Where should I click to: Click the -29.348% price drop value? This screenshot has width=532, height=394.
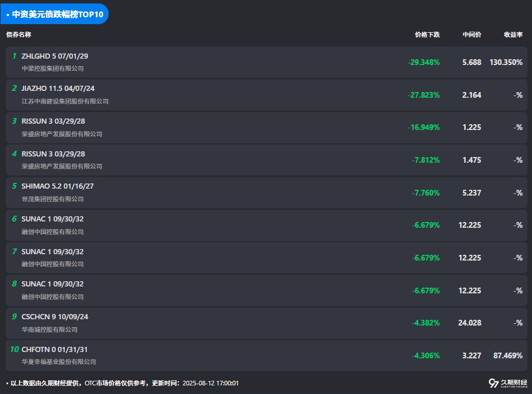click(x=423, y=62)
